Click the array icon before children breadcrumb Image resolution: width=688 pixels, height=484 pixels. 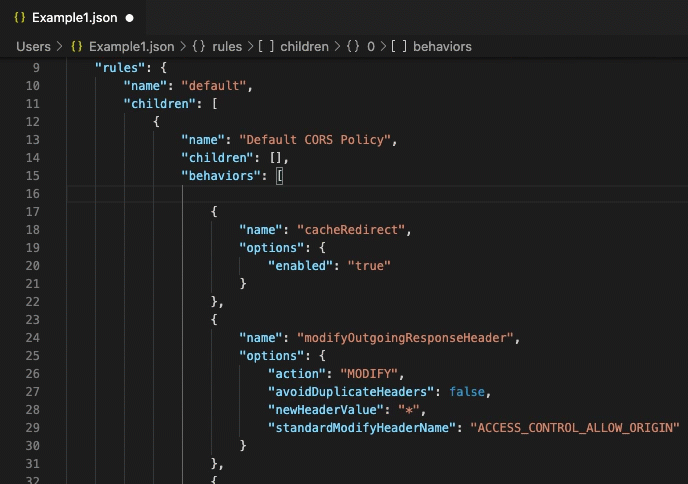[266, 47]
